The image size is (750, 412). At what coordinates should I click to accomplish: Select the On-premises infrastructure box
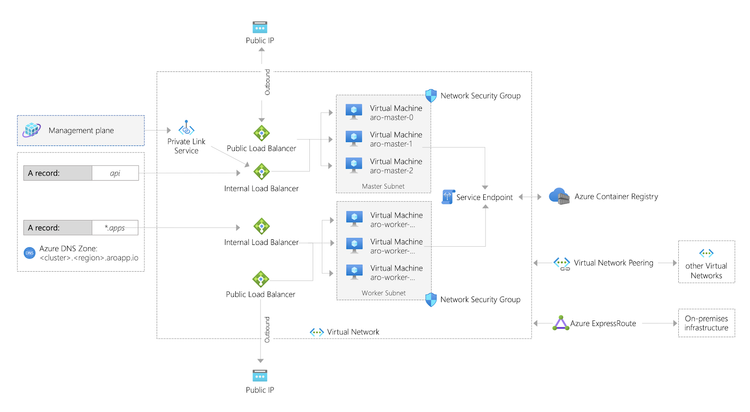pos(706,323)
